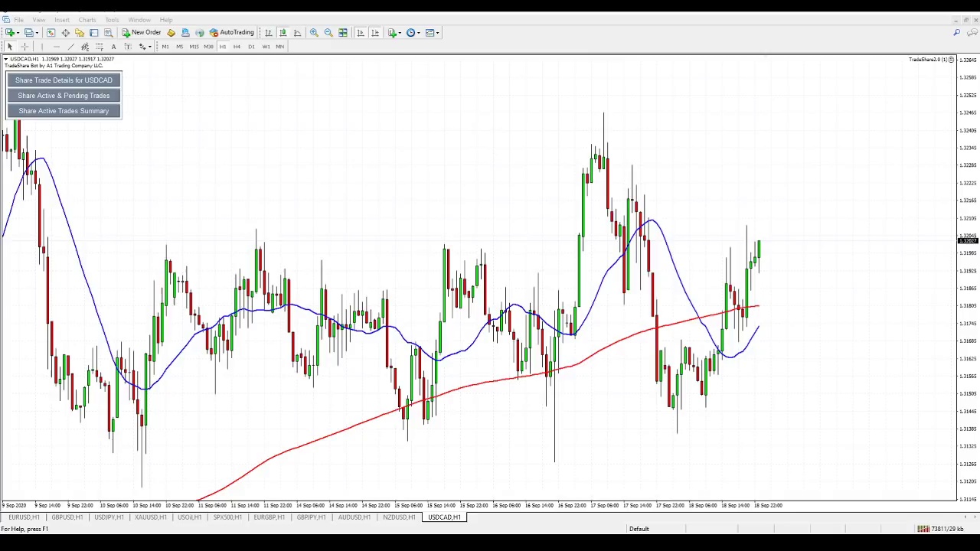Select the trendline drawing tool
Screen dimensions: 980x551
(x=70, y=47)
